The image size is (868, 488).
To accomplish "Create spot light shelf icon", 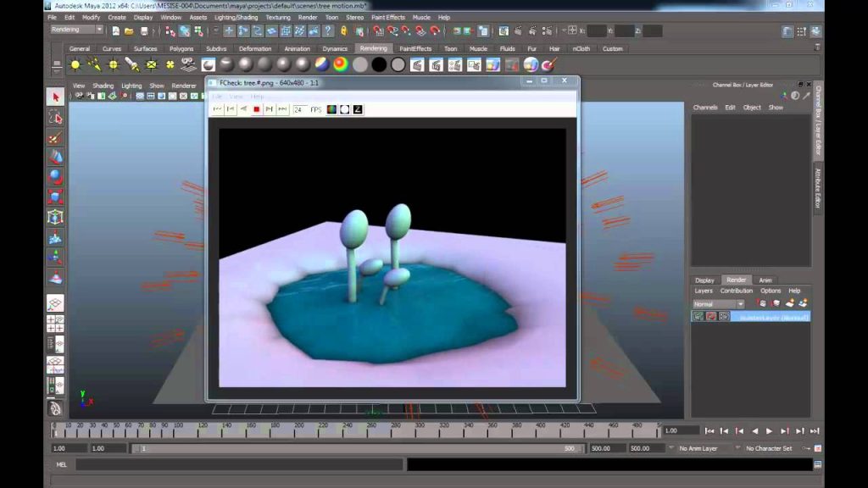I will (131, 64).
